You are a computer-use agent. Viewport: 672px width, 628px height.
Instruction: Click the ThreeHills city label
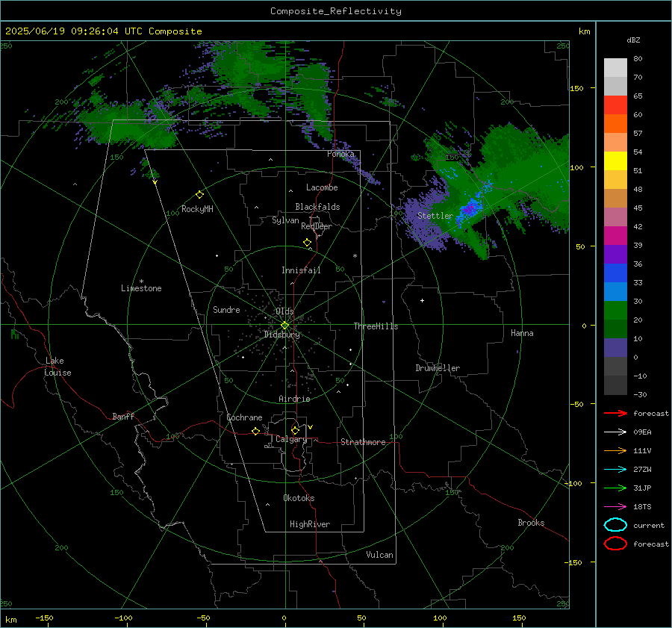click(376, 326)
